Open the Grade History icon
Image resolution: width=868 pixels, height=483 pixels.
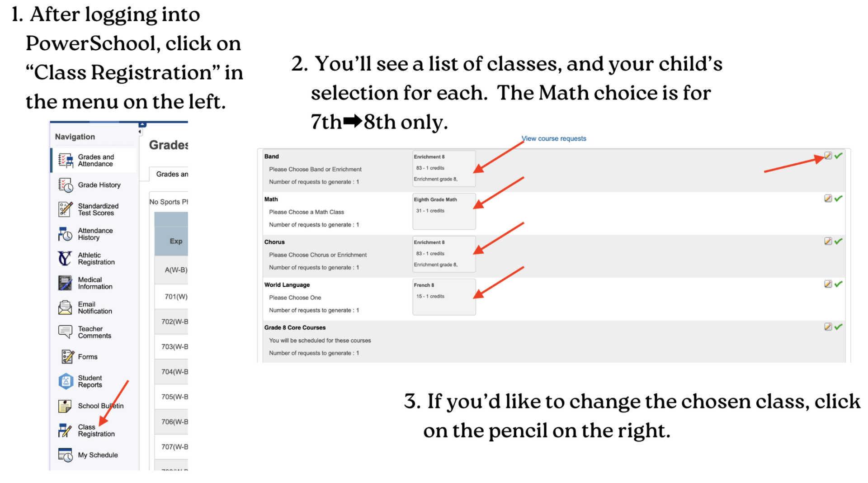click(66, 185)
